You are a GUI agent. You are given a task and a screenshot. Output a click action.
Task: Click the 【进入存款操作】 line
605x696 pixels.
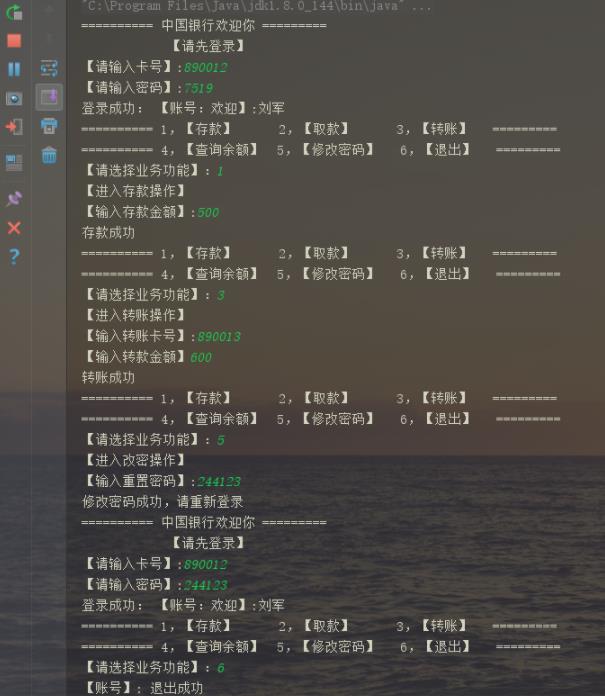pyautogui.click(x=135, y=191)
